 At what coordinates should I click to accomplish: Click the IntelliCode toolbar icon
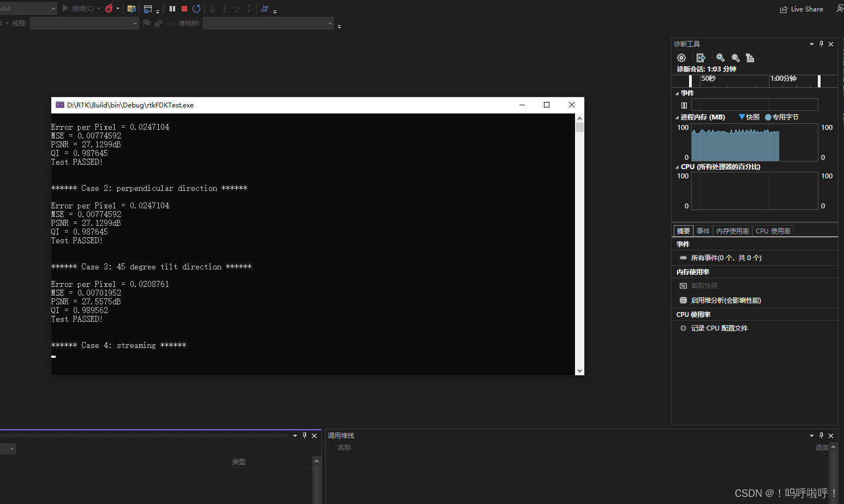coord(265,9)
